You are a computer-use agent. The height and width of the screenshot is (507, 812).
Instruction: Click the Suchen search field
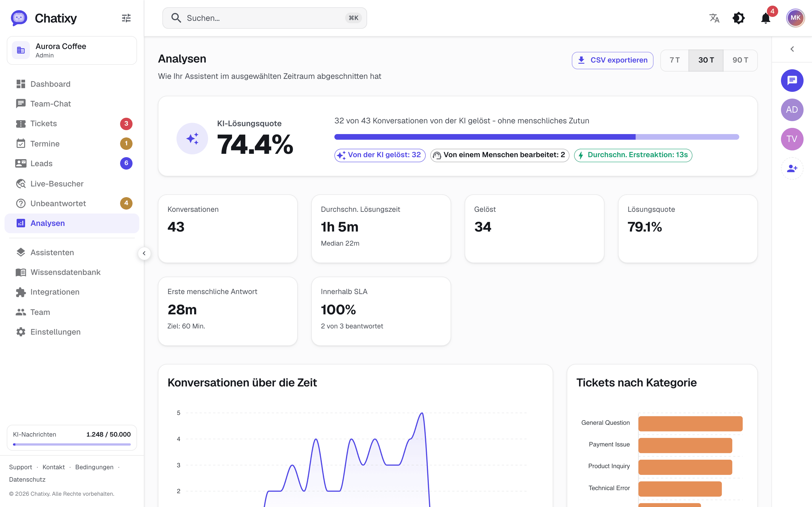point(264,18)
